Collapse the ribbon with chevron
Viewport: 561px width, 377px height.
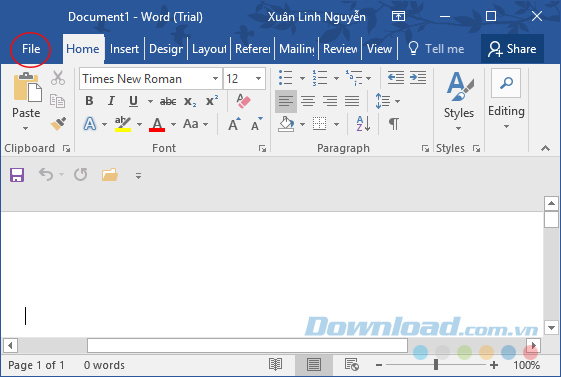point(545,148)
